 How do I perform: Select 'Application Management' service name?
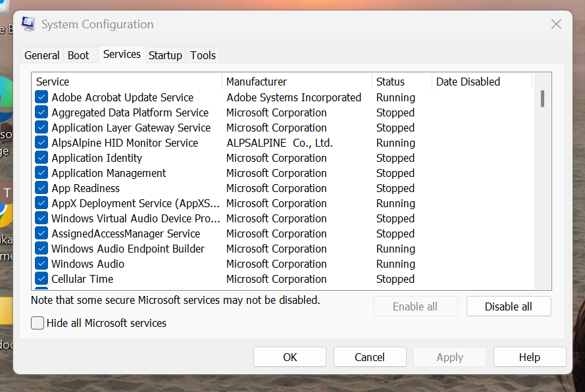109,173
